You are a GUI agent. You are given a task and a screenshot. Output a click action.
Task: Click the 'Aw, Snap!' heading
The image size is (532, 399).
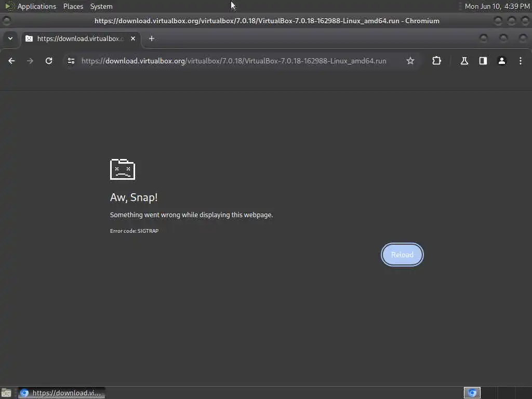(134, 197)
